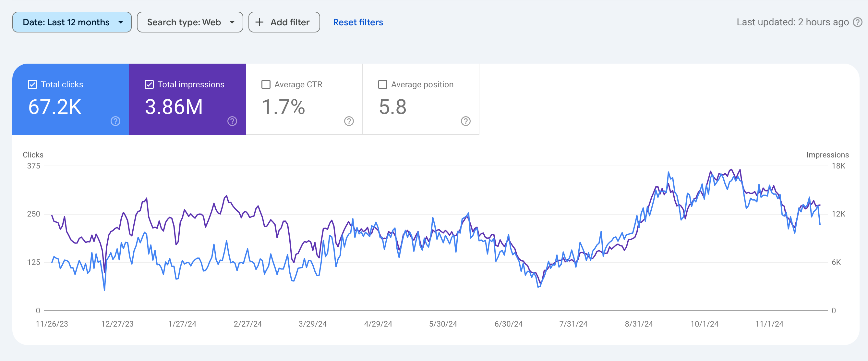This screenshot has height=361, width=868.
Task: Enable the Average position checkbox
Action: (382, 84)
